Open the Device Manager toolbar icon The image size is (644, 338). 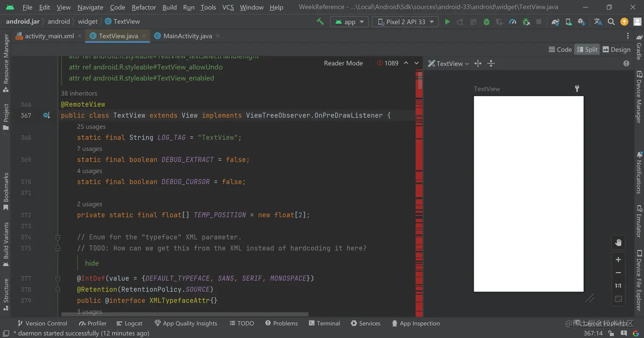[x=569, y=22]
